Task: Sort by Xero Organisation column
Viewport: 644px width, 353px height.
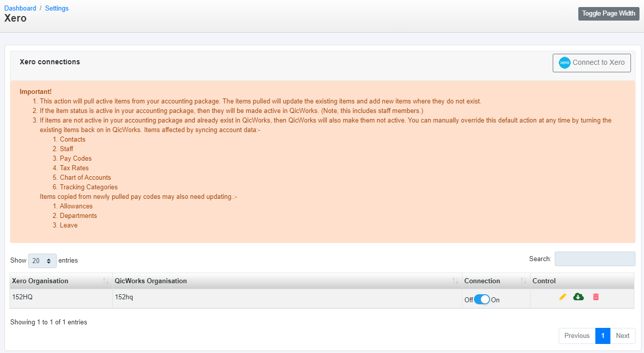Action: [61, 281]
